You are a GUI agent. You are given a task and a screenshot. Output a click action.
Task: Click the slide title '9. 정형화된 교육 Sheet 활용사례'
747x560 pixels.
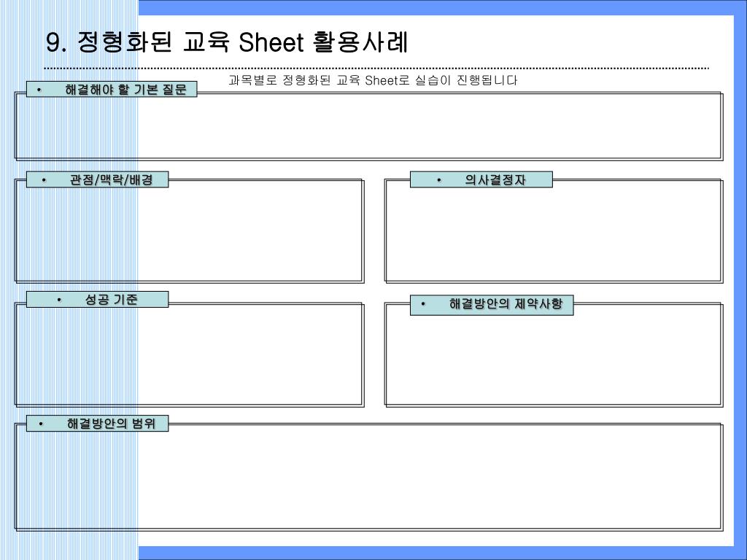point(227,42)
